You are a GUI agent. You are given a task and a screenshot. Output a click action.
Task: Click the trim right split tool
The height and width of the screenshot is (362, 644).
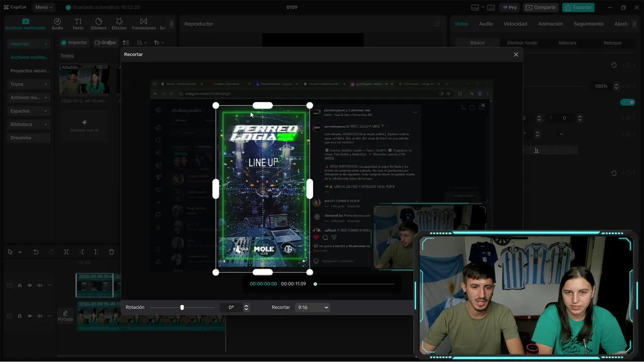(x=96, y=252)
